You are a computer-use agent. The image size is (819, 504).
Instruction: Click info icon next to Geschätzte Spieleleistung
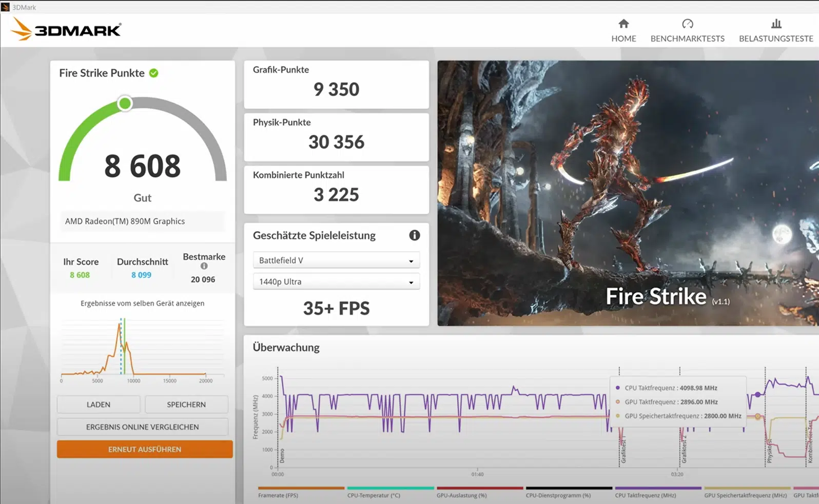(414, 235)
